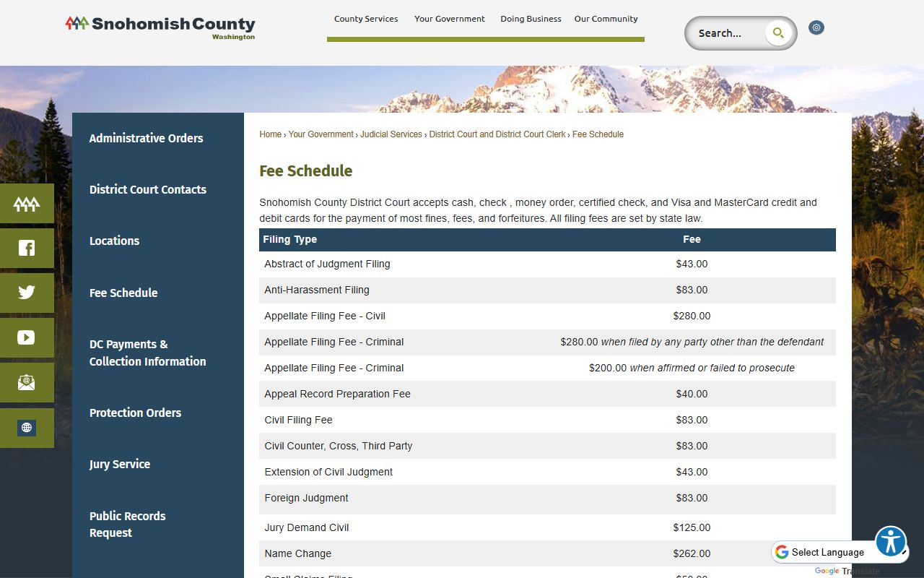Open the Jury Service sidebar link

point(120,464)
